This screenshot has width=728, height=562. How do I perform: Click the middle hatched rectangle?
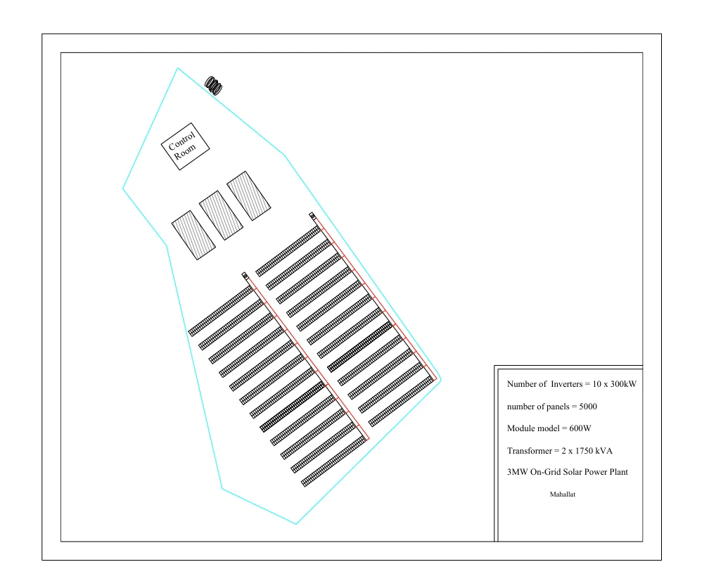(221, 215)
